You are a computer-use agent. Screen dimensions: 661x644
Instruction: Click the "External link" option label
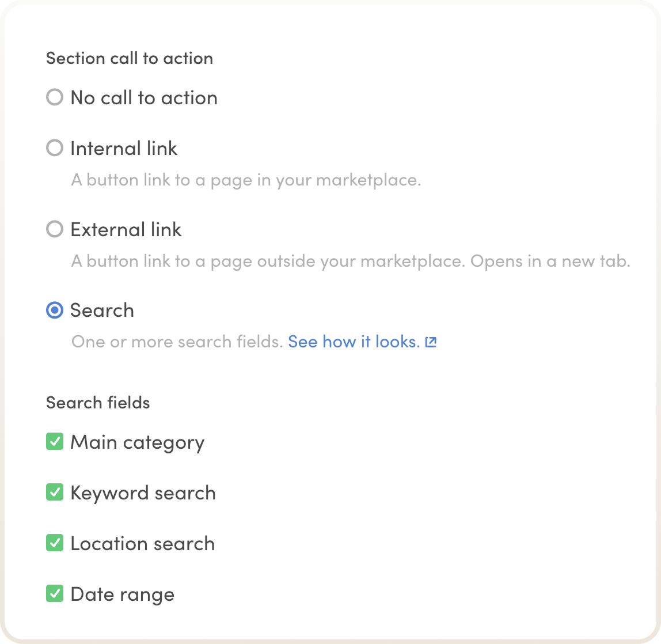pyautogui.click(x=126, y=230)
